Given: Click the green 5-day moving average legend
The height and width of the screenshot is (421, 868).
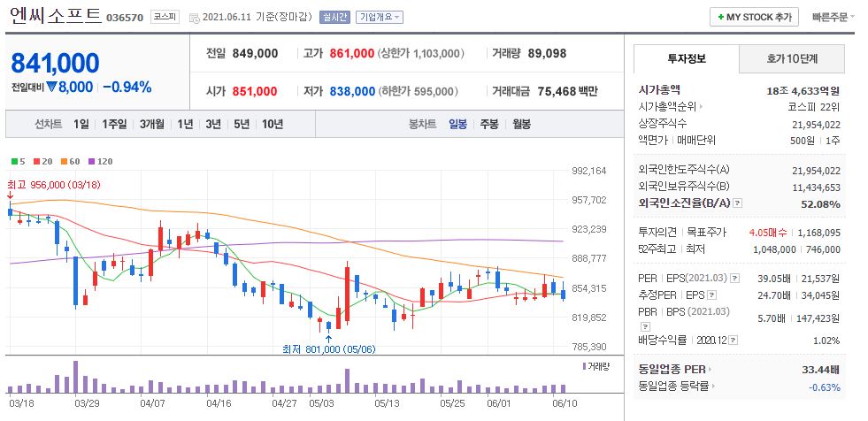Looking at the screenshot, I should 19,162.
